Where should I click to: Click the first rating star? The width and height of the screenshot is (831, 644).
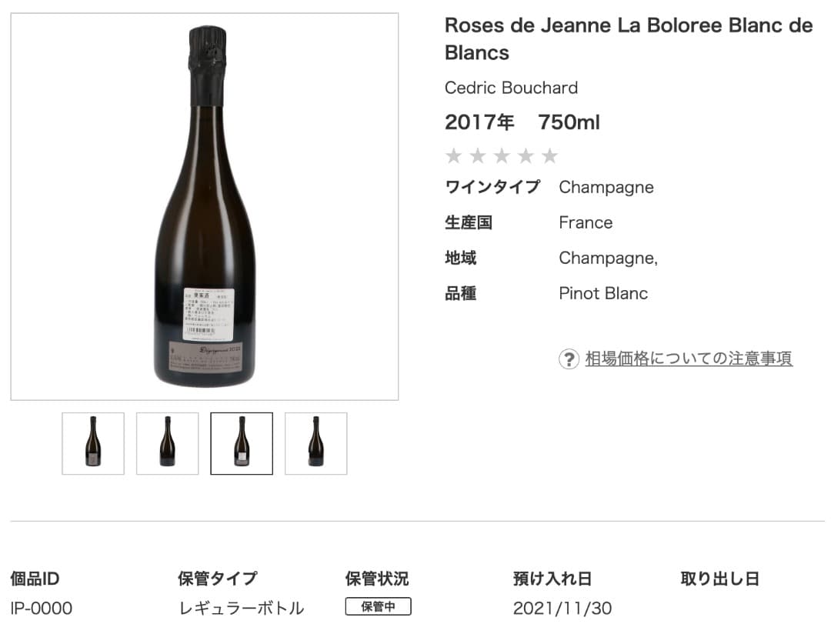click(x=454, y=157)
